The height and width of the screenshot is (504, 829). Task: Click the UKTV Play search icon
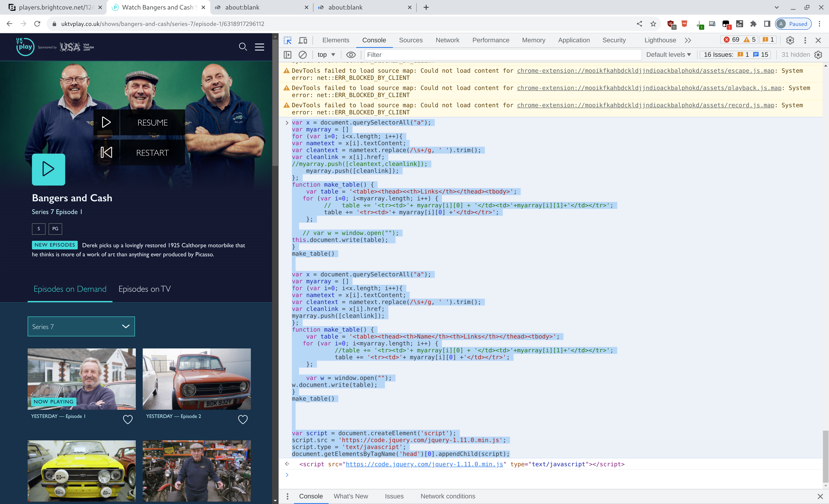tap(243, 47)
